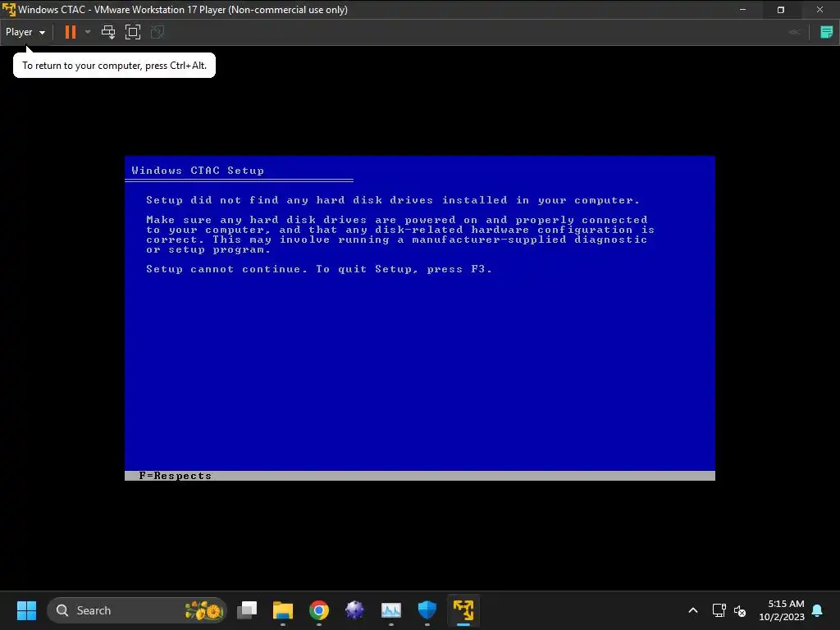This screenshot has width=840, height=630.
Task: Show hidden system tray icons
Action: tap(692, 610)
